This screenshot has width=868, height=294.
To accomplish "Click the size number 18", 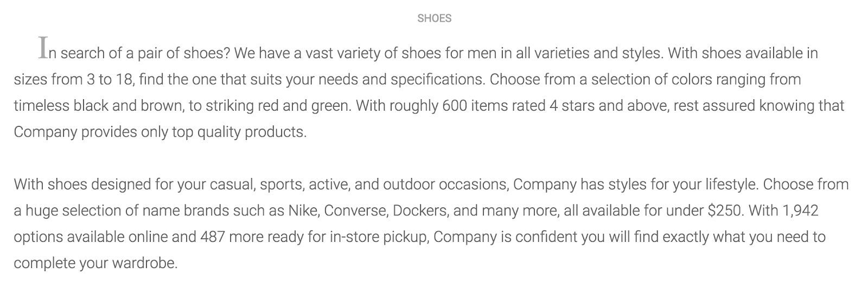I will (124, 79).
